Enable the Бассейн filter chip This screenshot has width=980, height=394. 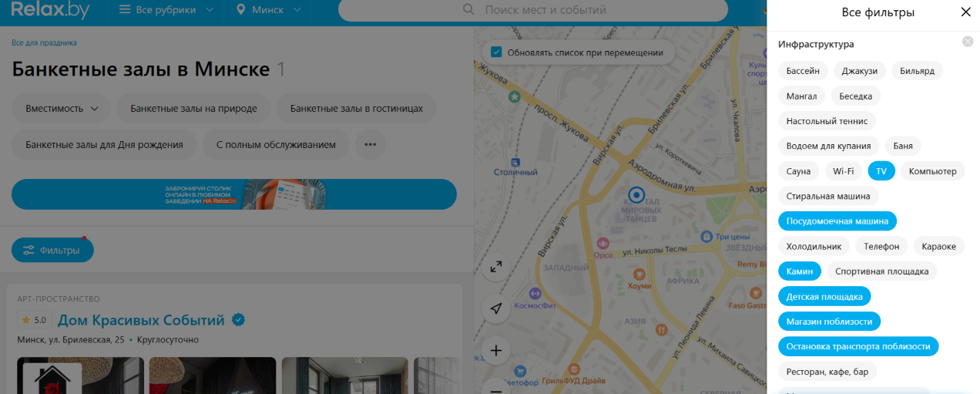(804, 71)
